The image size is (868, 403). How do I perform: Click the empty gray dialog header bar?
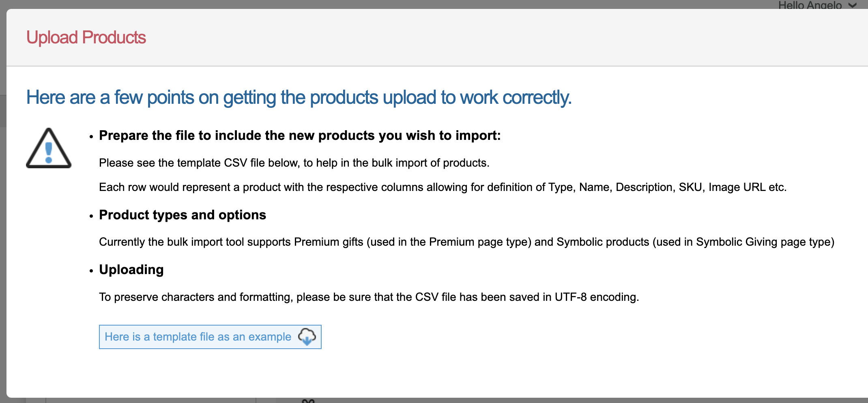[x=487, y=38]
